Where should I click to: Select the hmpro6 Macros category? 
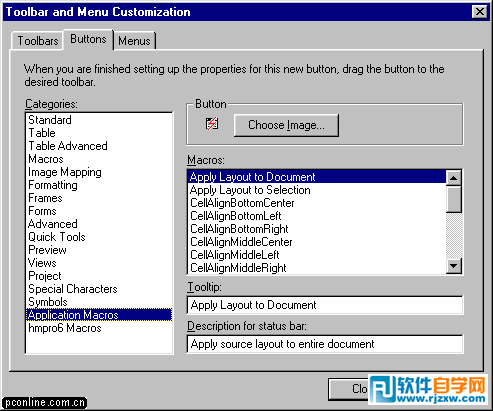coord(65,328)
